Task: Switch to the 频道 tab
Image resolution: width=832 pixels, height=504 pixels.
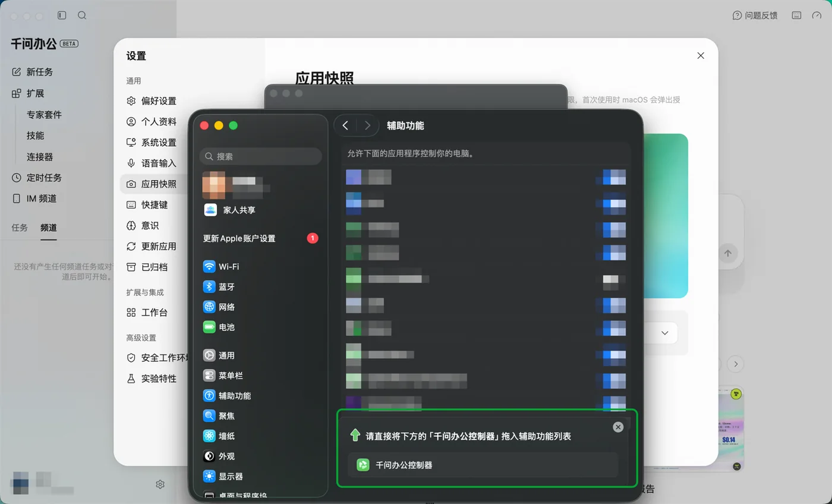Action: tap(49, 228)
